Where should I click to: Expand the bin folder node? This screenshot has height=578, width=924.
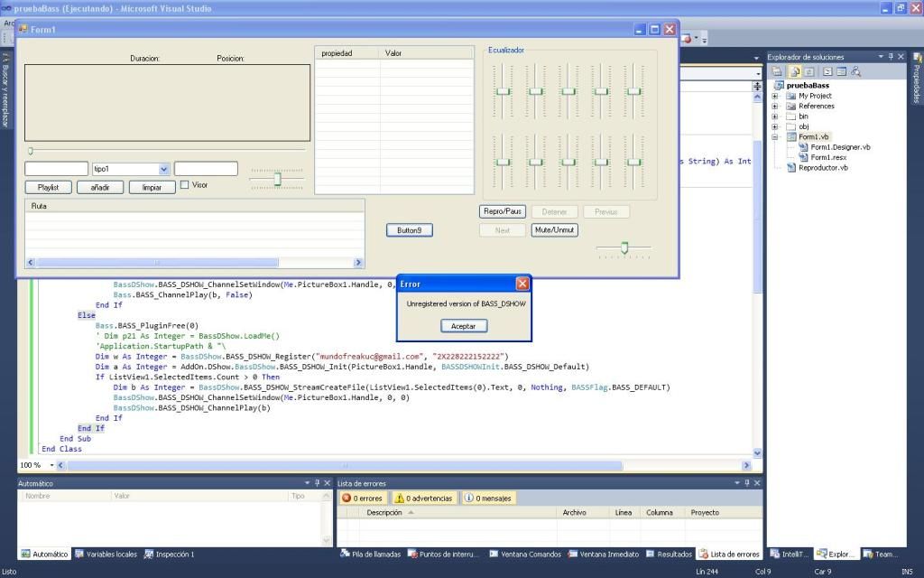(x=775, y=117)
